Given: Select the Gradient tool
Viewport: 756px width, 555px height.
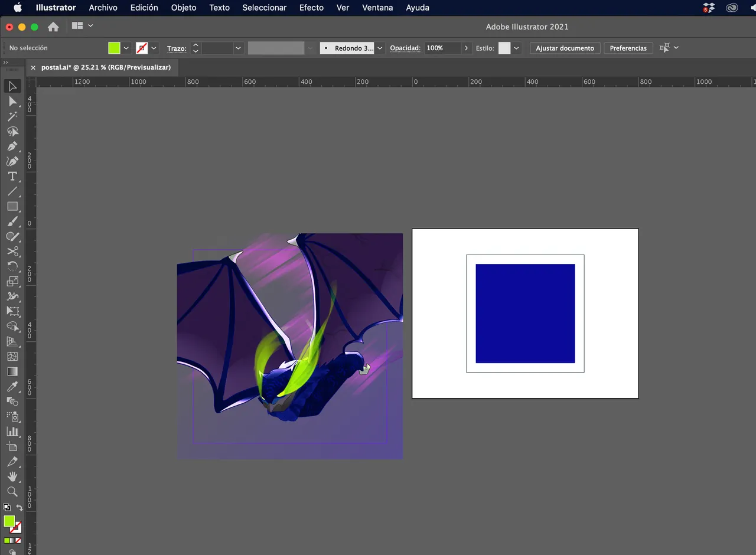Looking at the screenshot, I should coord(12,371).
